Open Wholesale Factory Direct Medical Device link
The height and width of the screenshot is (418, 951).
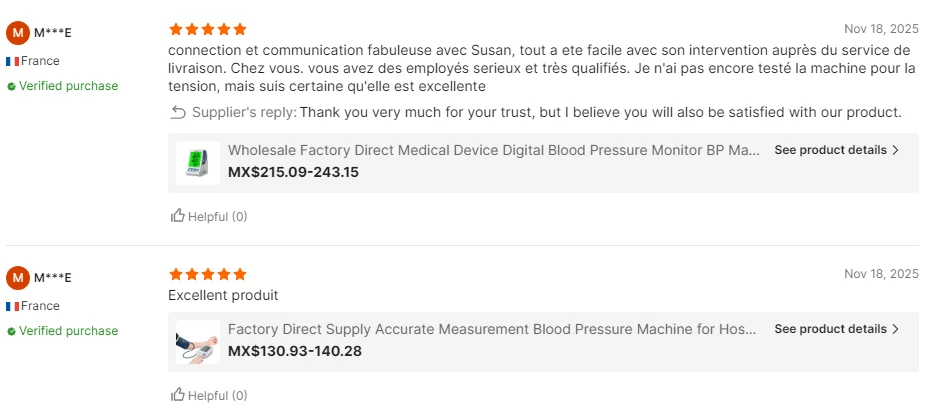(493, 150)
